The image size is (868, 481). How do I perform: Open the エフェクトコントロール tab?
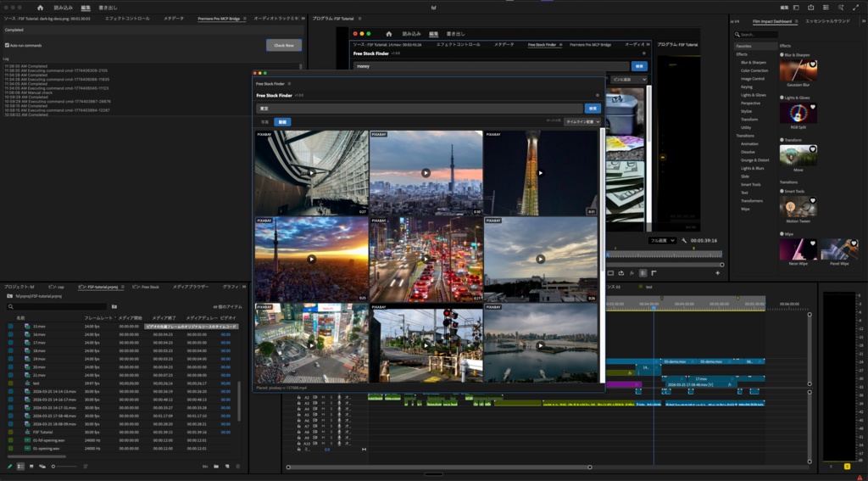pyautogui.click(x=127, y=19)
